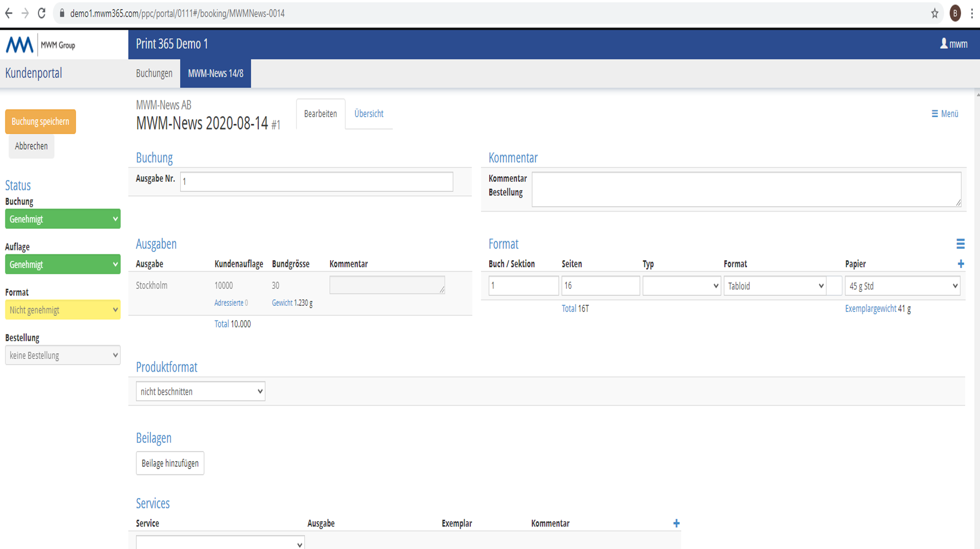Click the Stockholm row label
Image resolution: width=980 pixels, height=549 pixels.
tap(152, 285)
